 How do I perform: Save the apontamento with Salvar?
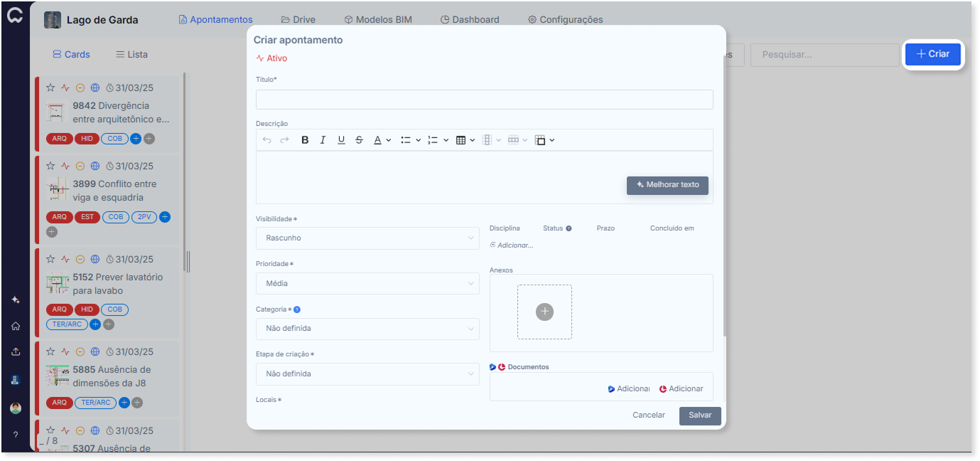coord(700,415)
